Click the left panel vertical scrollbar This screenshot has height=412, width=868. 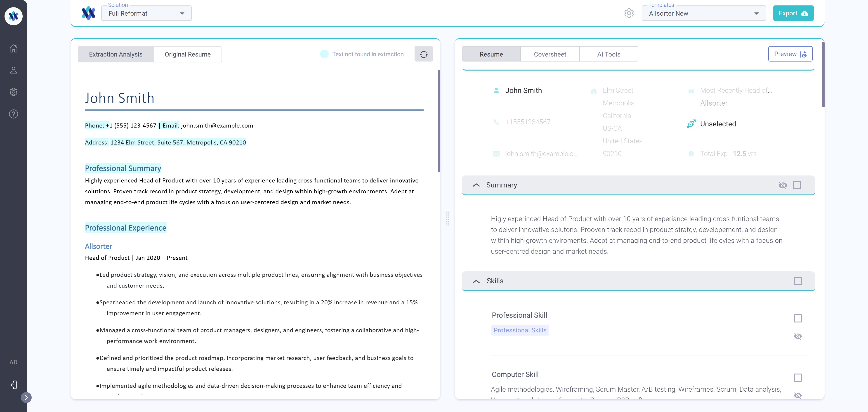439,121
